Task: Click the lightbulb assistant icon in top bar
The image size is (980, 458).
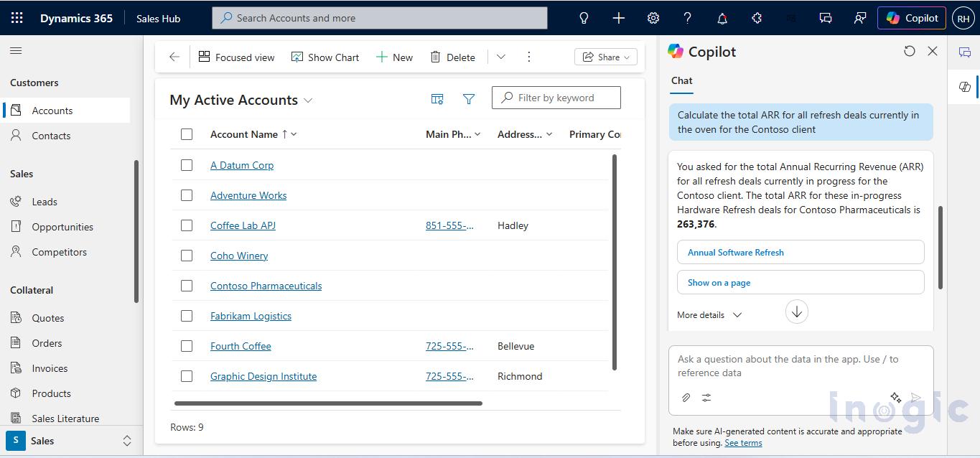Action: coord(584,18)
